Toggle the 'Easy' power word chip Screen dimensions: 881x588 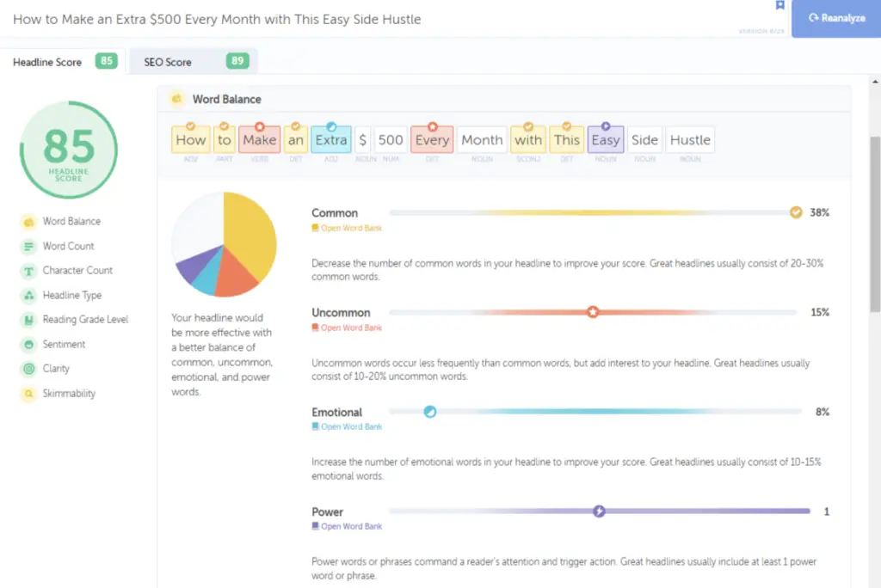coord(605,138)
